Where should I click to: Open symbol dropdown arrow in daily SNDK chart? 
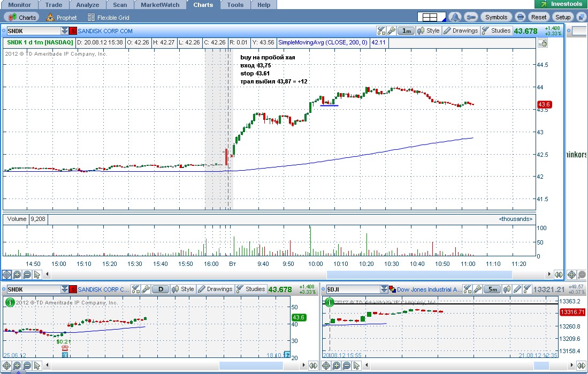click(65, 289)
